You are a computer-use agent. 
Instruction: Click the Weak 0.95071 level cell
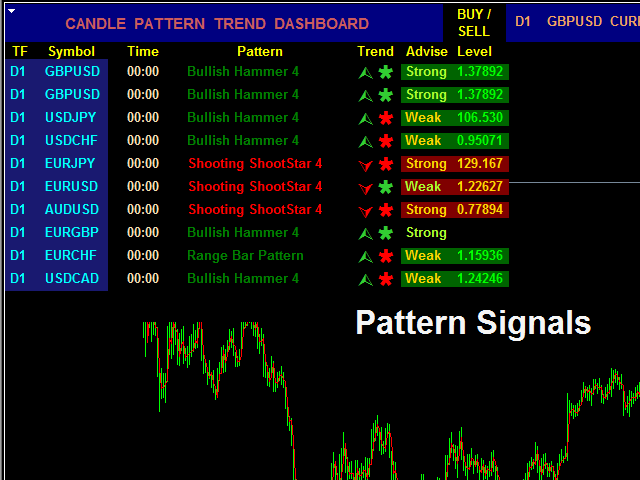coord(455,140)
